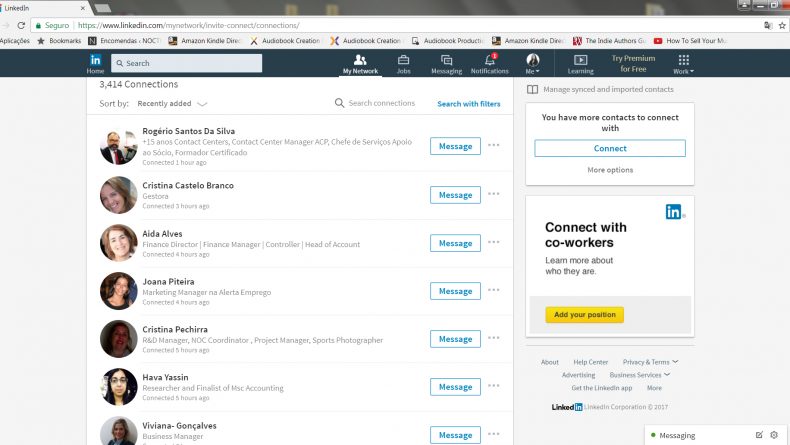The width and height of the screenshot is (790, 445).
Task: Open more options for Joana Piteira
Action: pyautogui.click(x=494, y=290)
